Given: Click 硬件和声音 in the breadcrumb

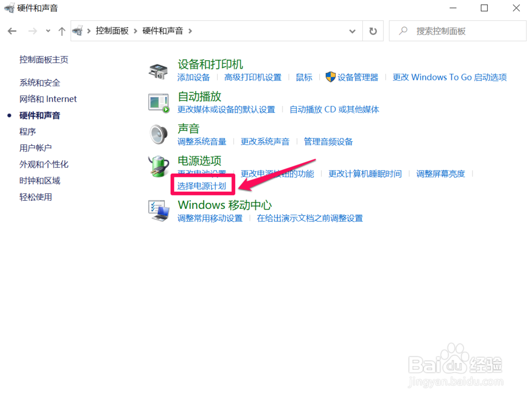Looking at the screenshot, I should [x=162, y=30].
